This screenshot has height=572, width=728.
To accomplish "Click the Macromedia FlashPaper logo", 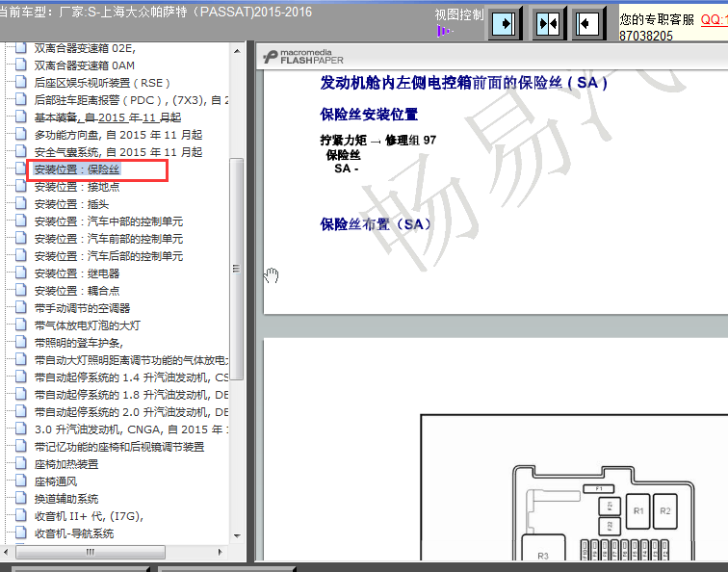I will click(303, 57).
